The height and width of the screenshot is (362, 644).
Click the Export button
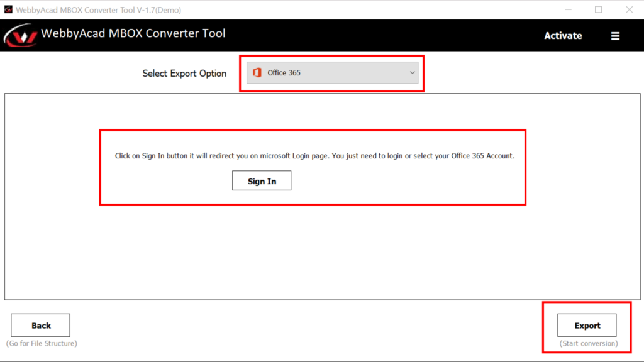pyautogui.click(x=587, y=326)
